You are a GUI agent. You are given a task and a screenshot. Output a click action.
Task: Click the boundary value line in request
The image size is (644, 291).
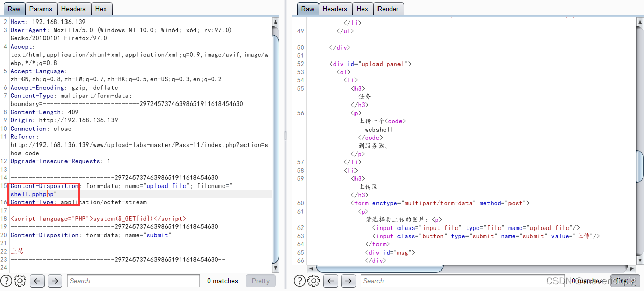pyautogui.click(x=127, y=104)
